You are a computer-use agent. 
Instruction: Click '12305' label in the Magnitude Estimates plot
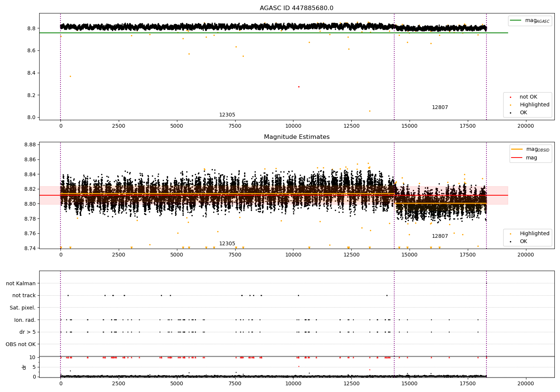227,244
